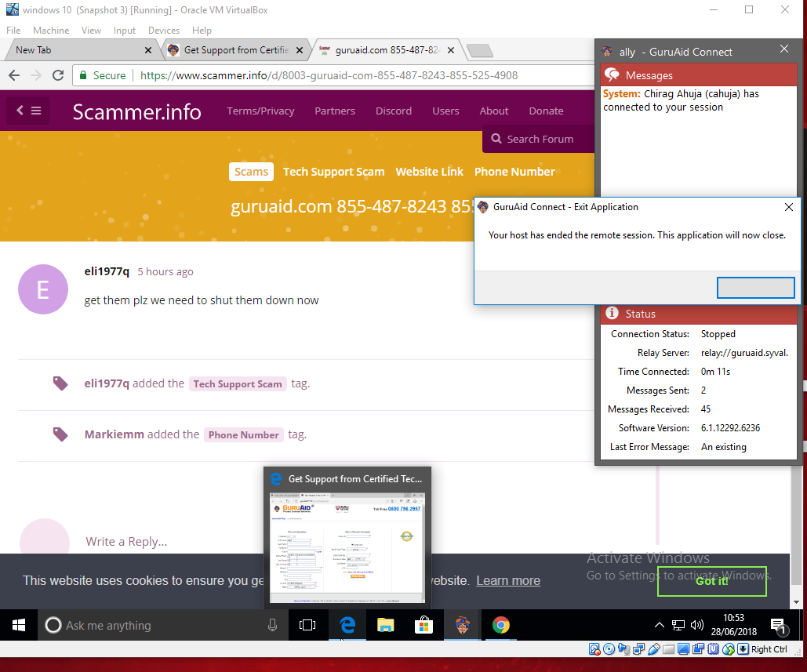Confirm the GuruAid Exit Application dialog button
807x672 pixels.
tap(755, 288)
